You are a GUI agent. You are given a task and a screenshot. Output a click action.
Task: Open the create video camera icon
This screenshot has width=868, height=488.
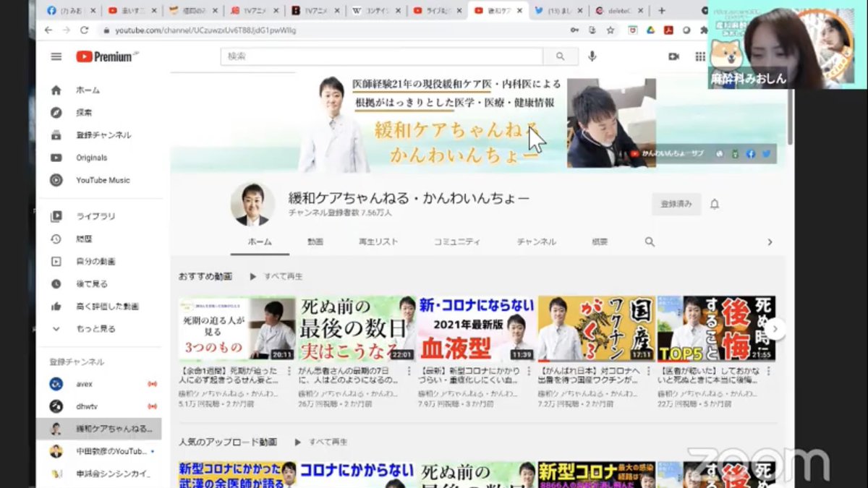674,56
